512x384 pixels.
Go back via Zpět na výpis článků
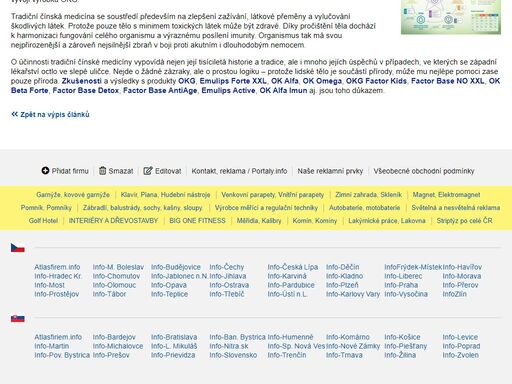point(55,114)
